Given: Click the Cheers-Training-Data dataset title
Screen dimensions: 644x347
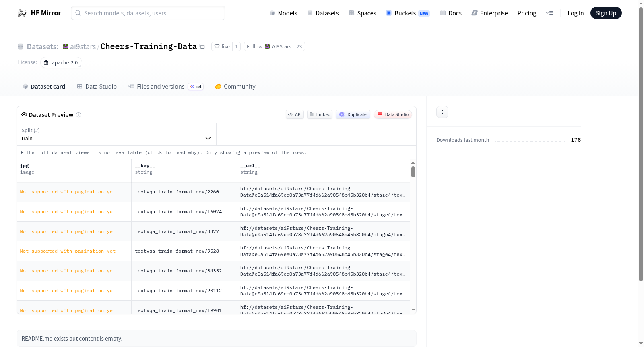Looking at the screenshot, I should click(149, 46).
